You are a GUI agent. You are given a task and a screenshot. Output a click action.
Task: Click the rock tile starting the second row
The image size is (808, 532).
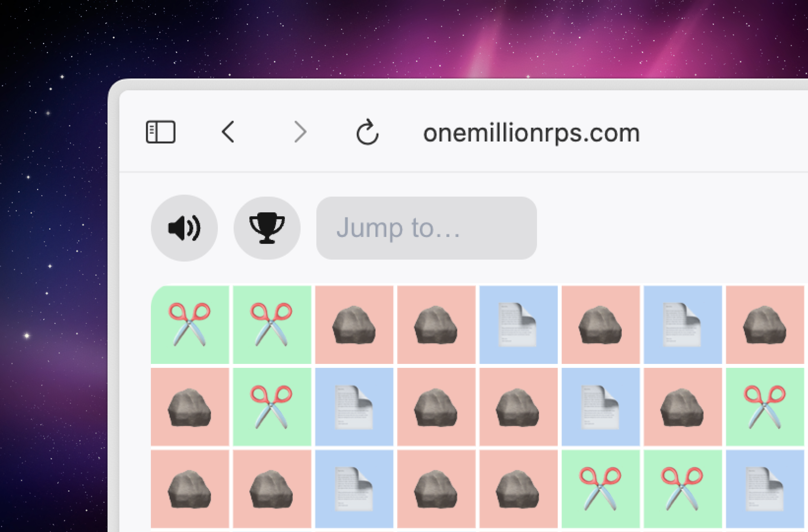[190, 407]
